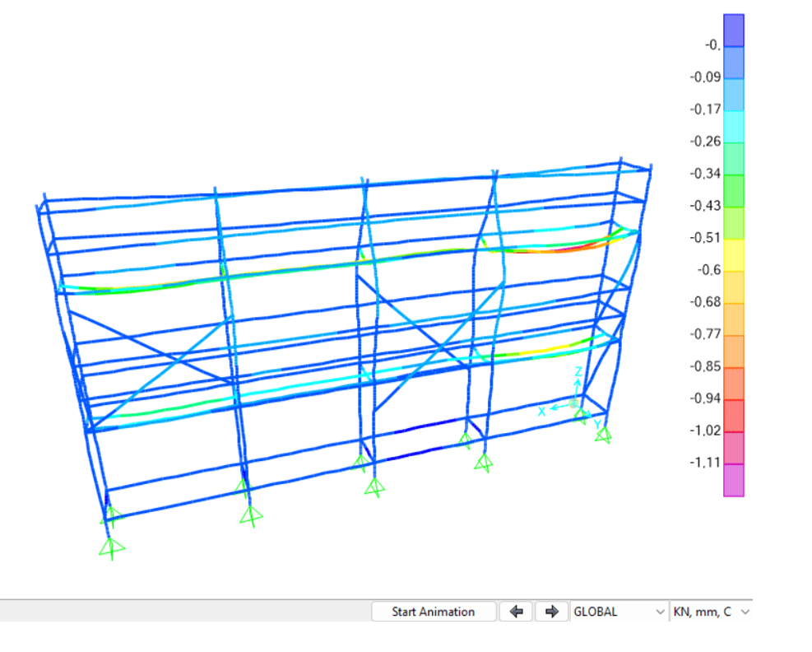
Task: Click the Y axis label of the triad
Action: [x=596, y=422]
